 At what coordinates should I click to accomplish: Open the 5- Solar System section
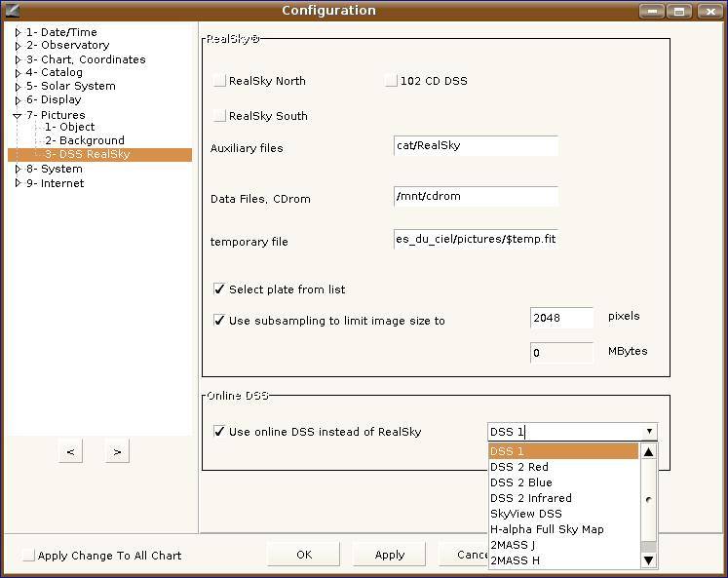[70, 86]
